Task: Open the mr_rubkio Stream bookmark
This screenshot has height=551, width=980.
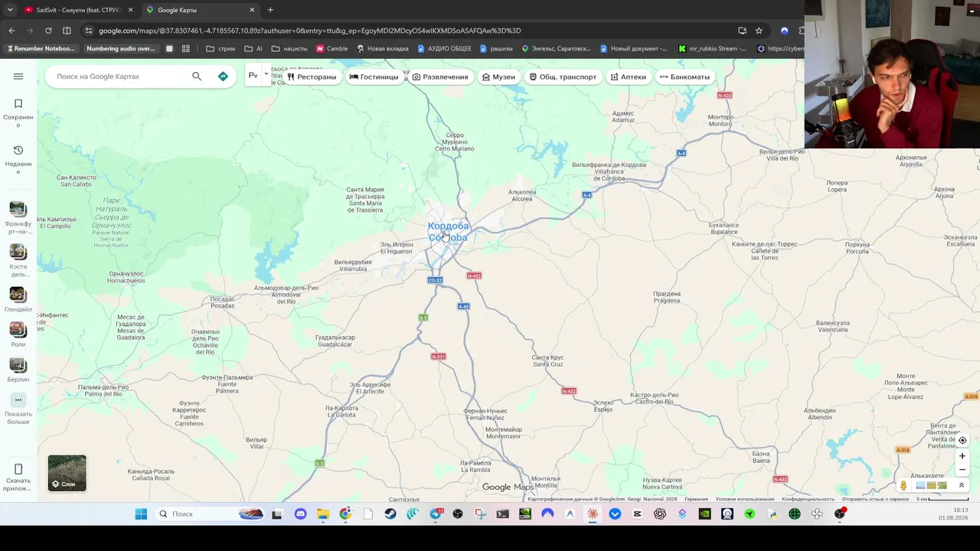Action: click(713, 48)
